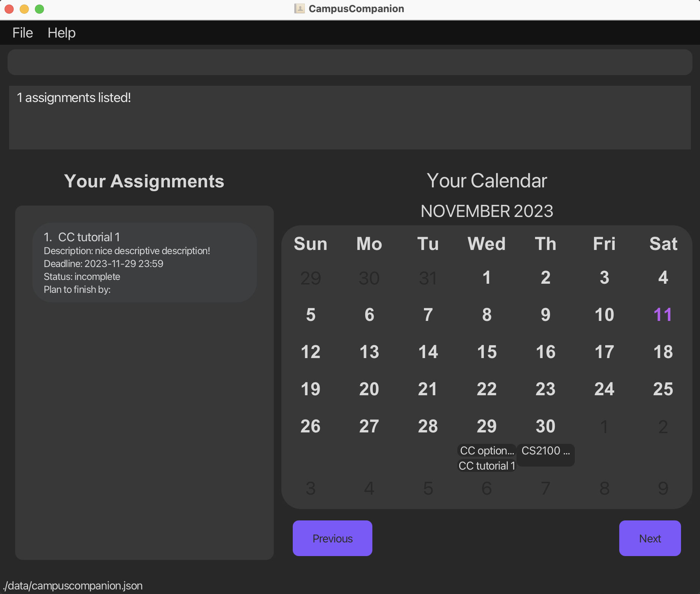Viewport: 700px width, 594px height.
Task: Select greyed-out date 31 of previous month
Action: 428,278
